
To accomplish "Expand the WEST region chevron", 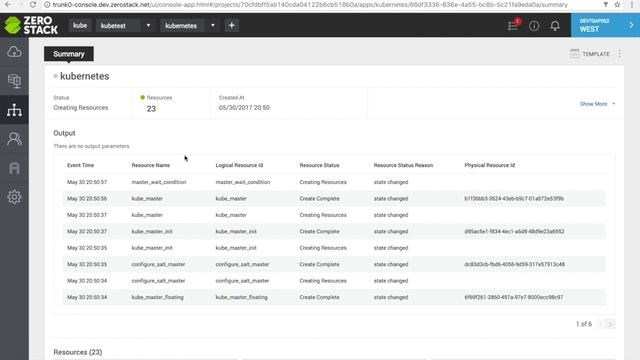I will click(631, 25).
